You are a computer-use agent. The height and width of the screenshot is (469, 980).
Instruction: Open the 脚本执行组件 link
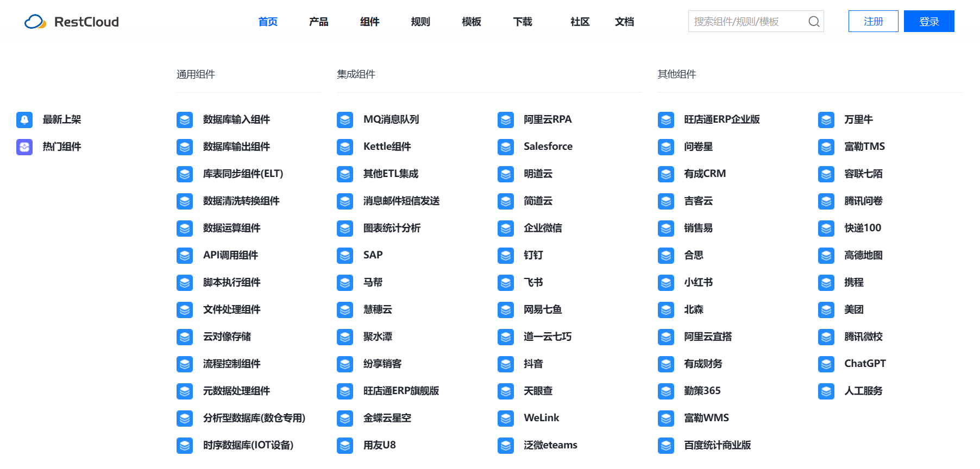[232, 282]
